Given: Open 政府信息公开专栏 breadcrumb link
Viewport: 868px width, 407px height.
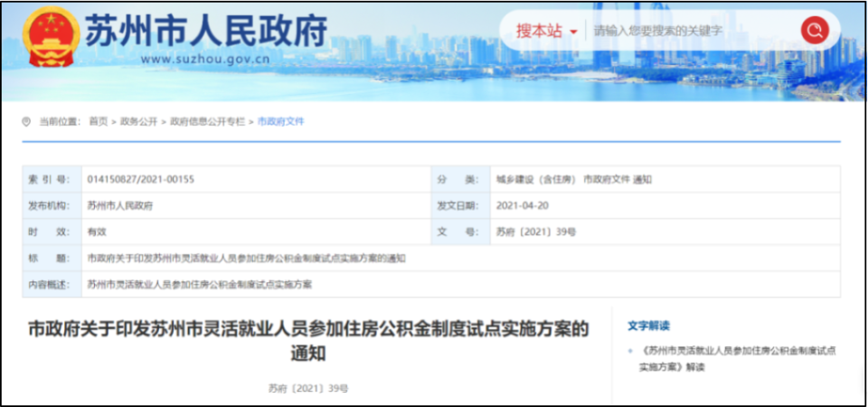Looking at the screenshot, I should tap(207, 122).
